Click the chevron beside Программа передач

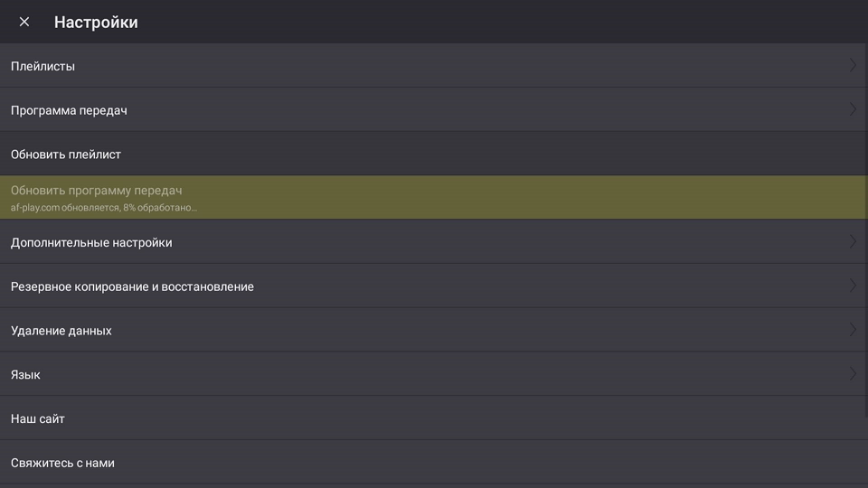[853, 109]
